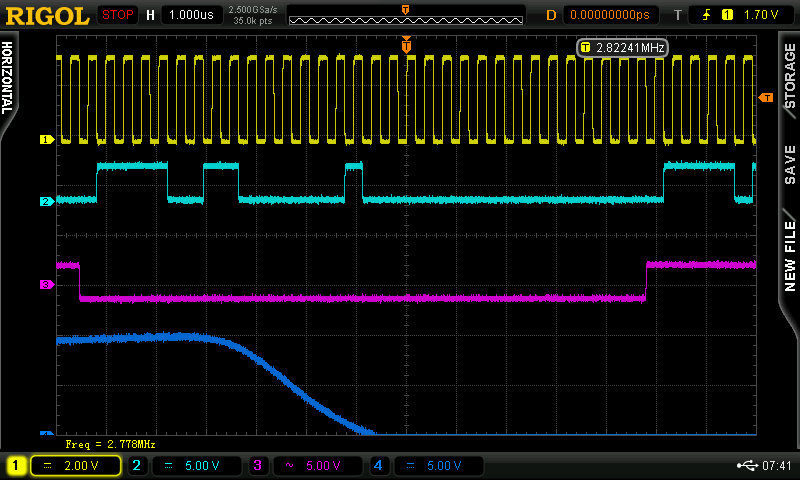Click the trigger marker in memory bar
Screen dimensions: 800x480
click(x=406, y=10)
